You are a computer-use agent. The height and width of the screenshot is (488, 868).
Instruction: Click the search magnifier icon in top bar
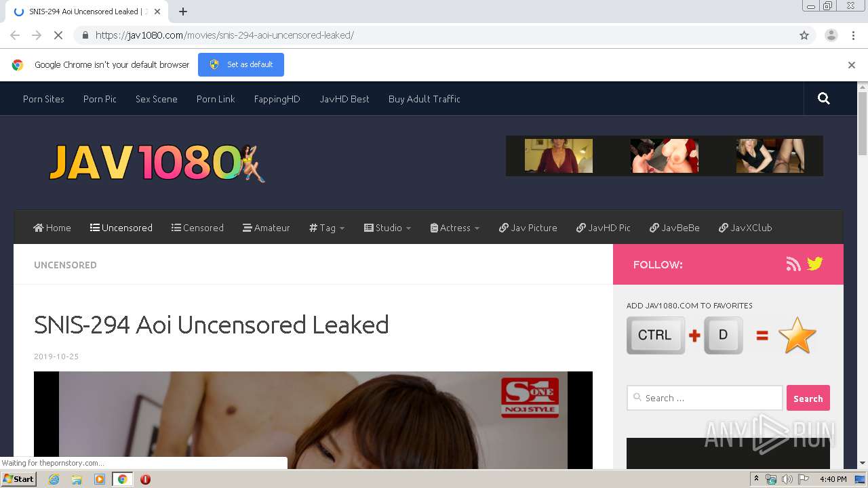(823, 99)
